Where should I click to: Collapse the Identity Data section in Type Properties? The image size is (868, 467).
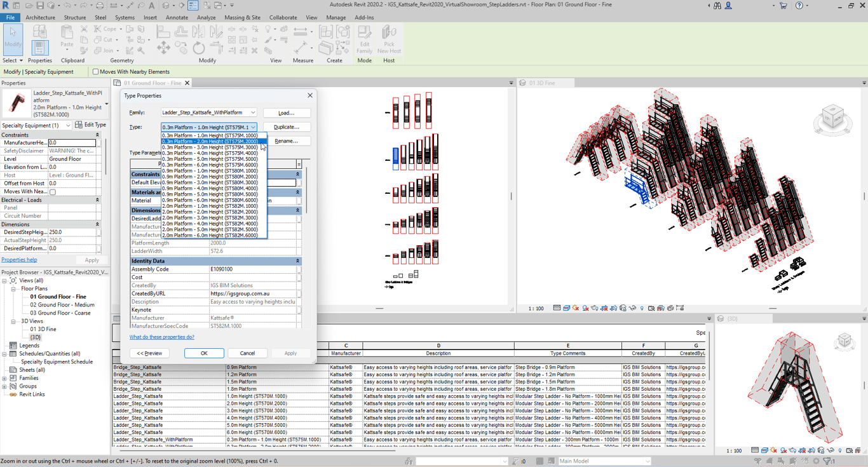pos(297,261)
